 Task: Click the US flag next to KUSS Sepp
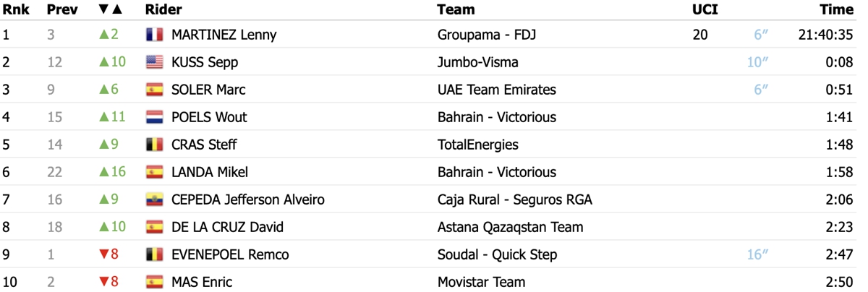[x=154, y=62]
